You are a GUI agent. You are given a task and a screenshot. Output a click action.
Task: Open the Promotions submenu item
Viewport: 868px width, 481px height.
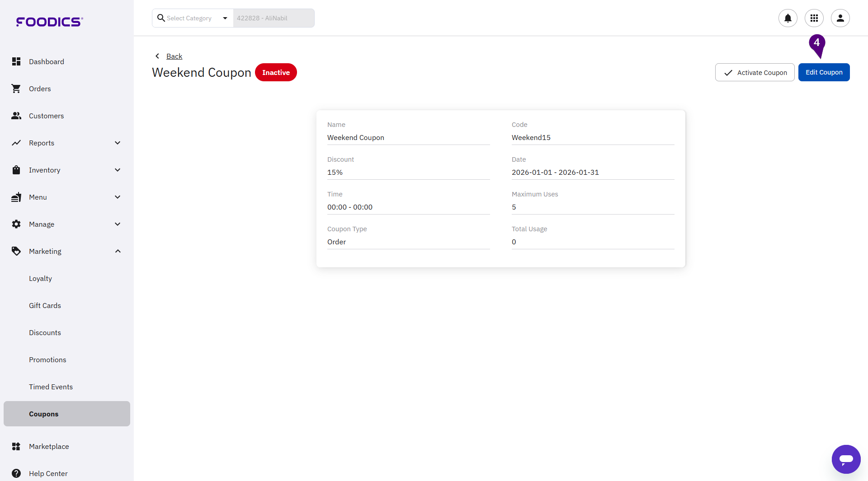(x=47, y=360)
